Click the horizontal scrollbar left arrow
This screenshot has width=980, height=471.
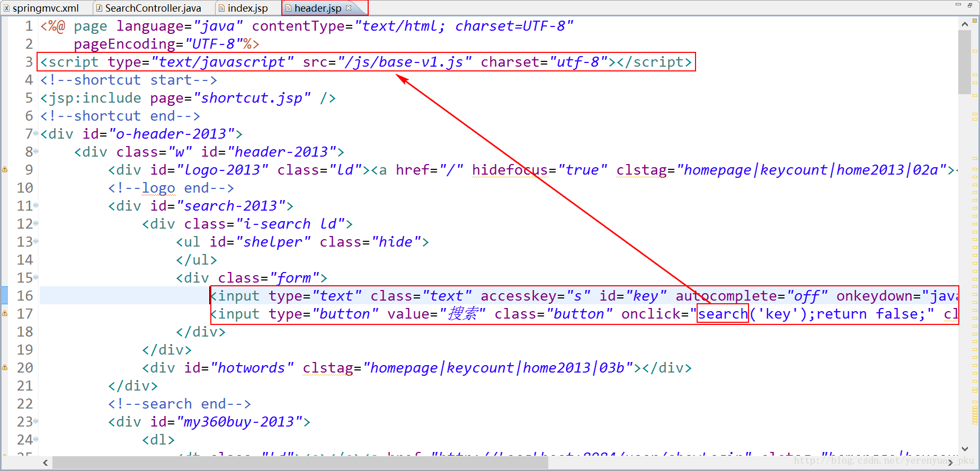tap(46, 463)
